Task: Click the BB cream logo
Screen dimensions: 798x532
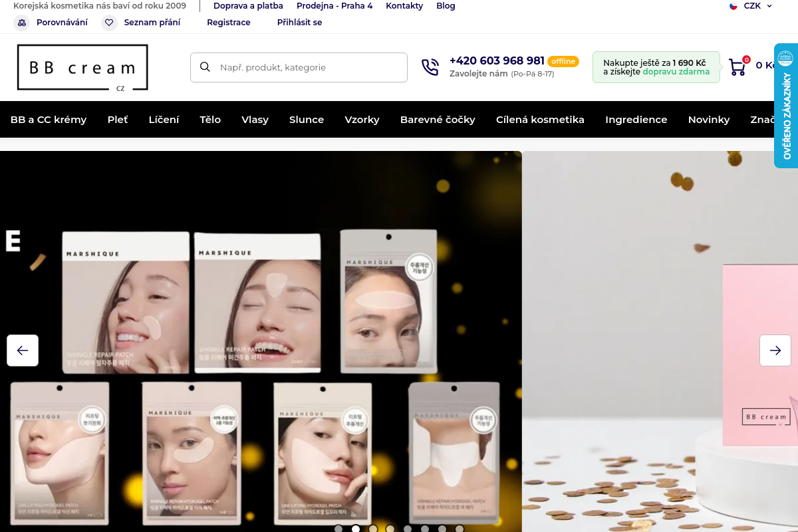Action: [x=82, y=67]
